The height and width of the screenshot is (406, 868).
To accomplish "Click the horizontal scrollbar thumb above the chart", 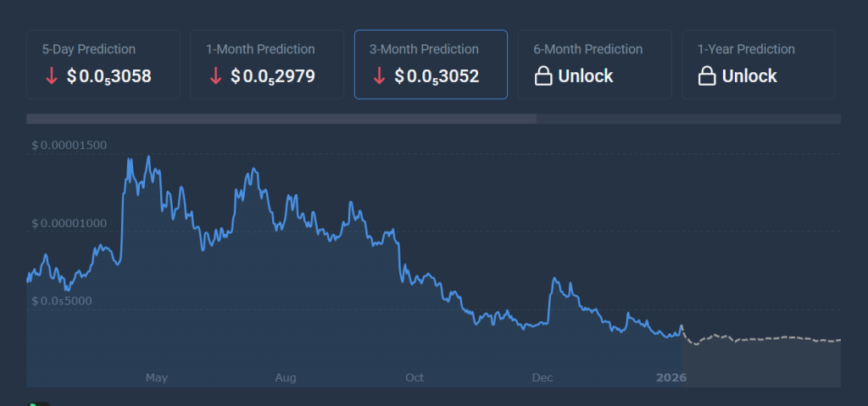I will pos(281,119).
